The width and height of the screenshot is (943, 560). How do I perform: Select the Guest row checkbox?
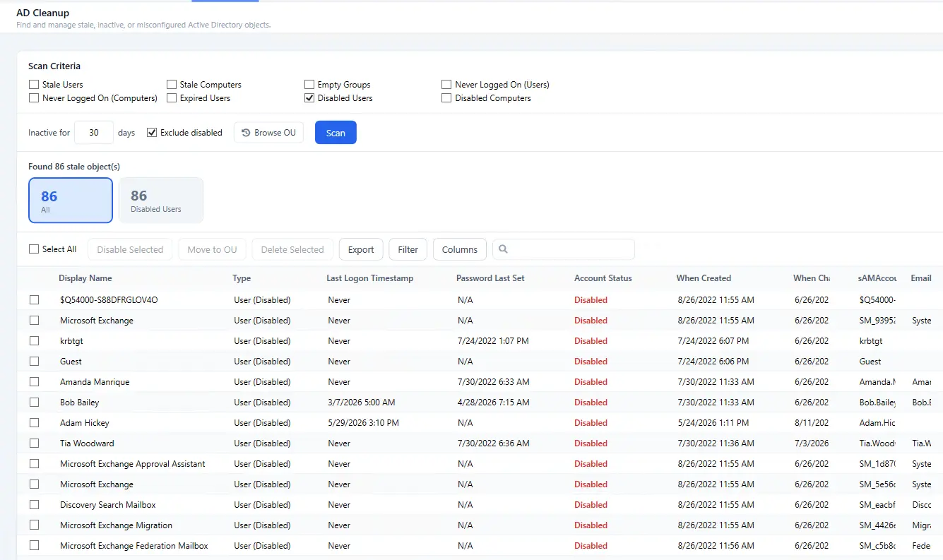click(34, 362)
